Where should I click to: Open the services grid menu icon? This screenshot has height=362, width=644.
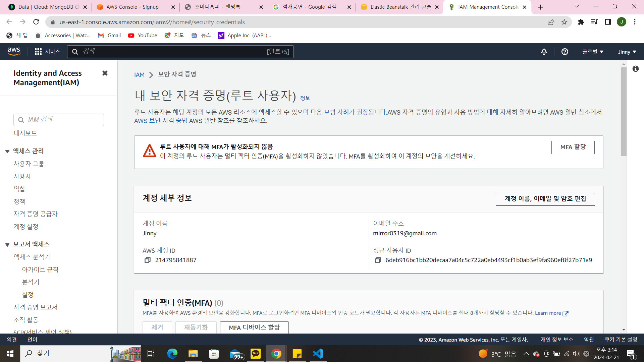click(38, 52)
